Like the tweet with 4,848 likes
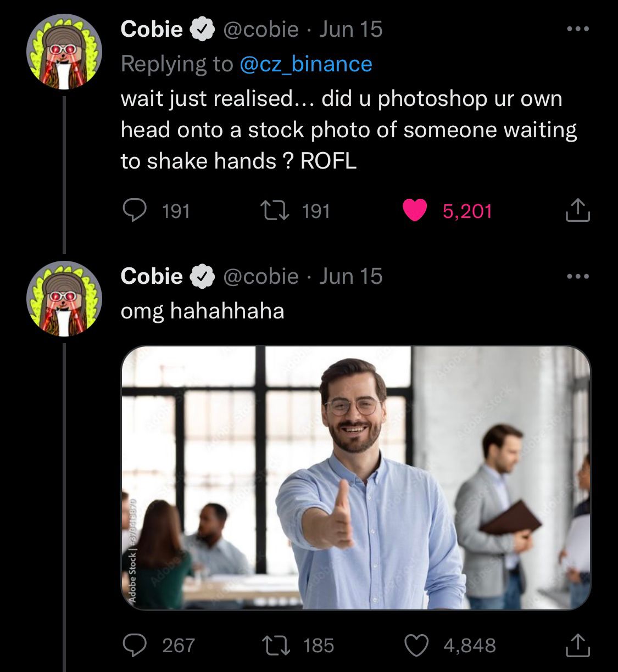 click(416, 645)
